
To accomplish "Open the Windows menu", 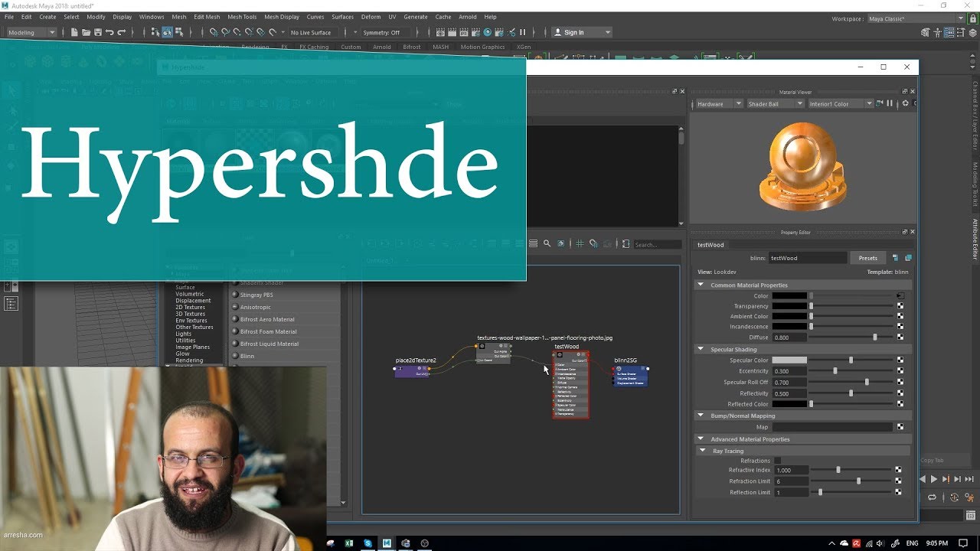I will pos(152,17).
